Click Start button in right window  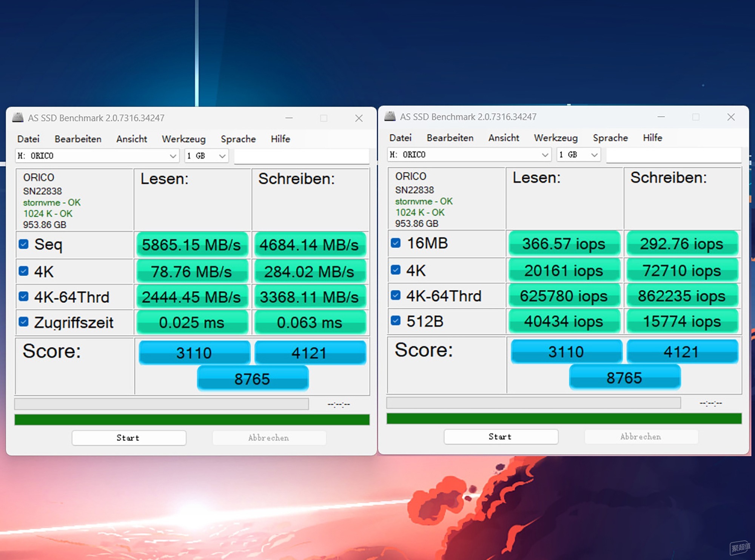click(x=501, y=437)
